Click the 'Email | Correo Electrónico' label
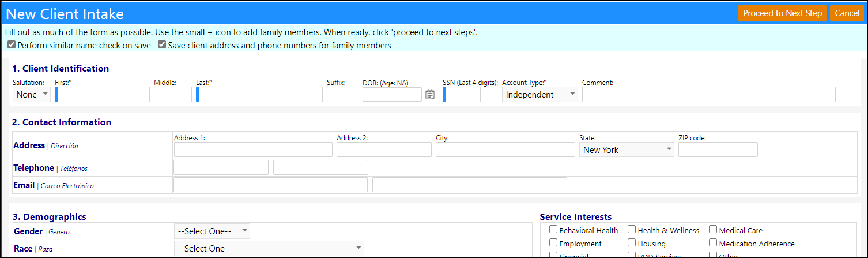This screenshot has height=258, width=868. click(x=54, y=185)
